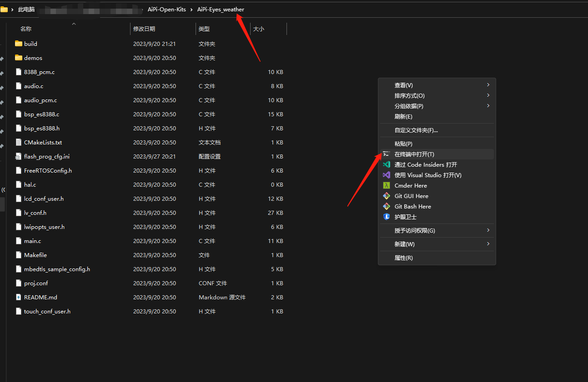
Task: Click the 配置设置 type cell
Action: (210, 156)
